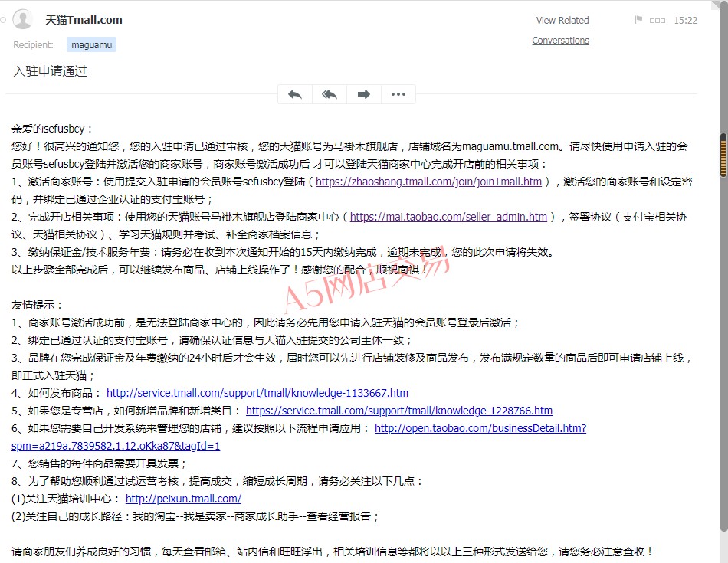Click the subject 入驻申请通过

point(50,71)
